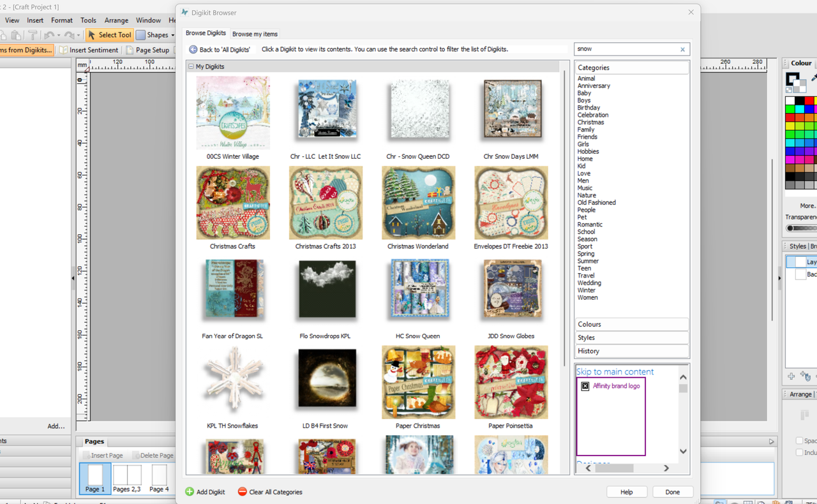Click the Help button in Digikit Browser
The height and width of the screenshot is (504, 817).
point(627,492)
